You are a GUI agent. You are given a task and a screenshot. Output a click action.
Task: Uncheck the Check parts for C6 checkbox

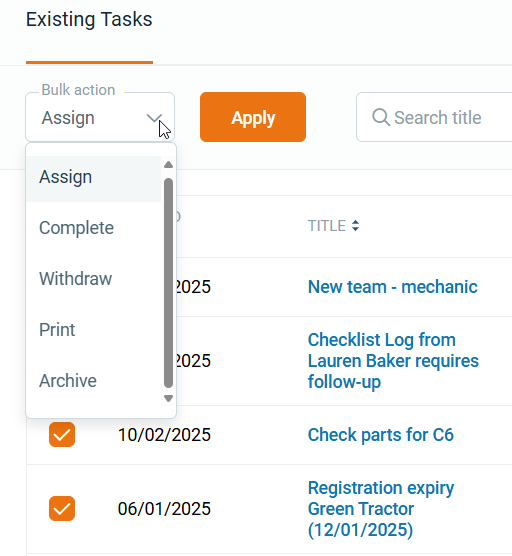(x=62, y=434)
